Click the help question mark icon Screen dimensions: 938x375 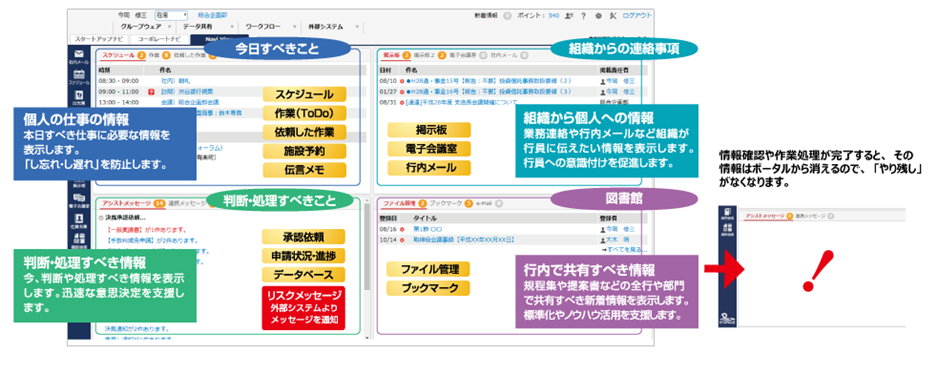(x=583, y=16)
